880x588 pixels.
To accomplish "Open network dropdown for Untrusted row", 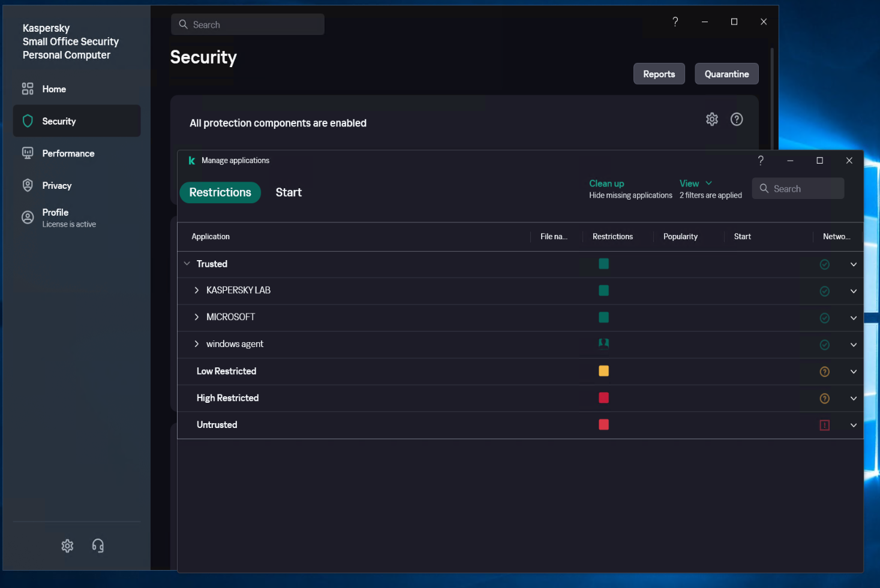I will [854, 425].
